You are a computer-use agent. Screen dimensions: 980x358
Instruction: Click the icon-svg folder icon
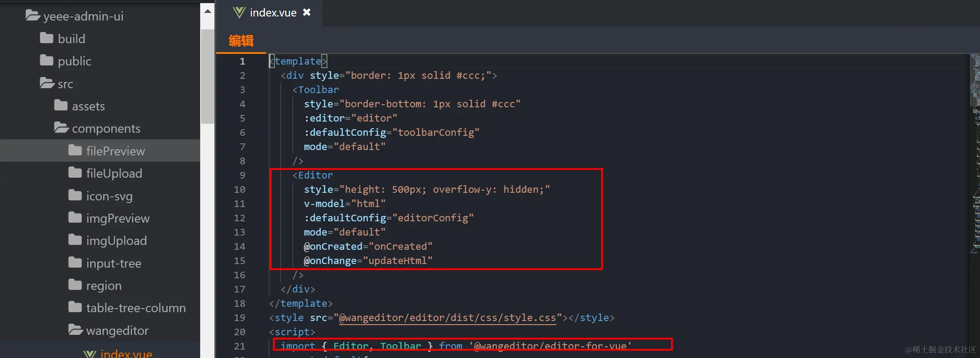click(75, 195)
